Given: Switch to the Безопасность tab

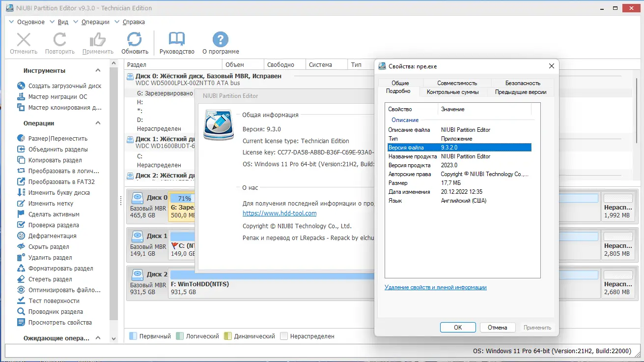Looking at the screenshot, I should click(522, 82).
